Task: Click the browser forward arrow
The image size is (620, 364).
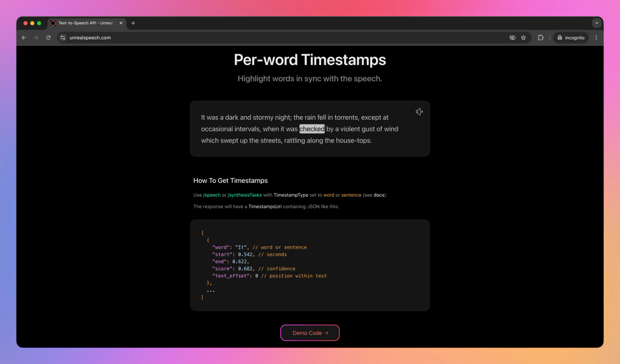Action: [x=36, y=38]
